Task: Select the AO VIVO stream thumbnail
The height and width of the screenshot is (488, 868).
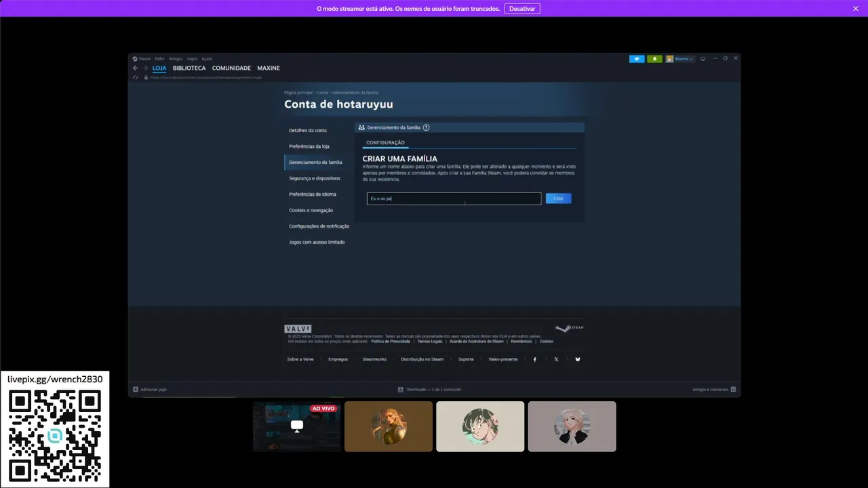Action: click(297, 426)
